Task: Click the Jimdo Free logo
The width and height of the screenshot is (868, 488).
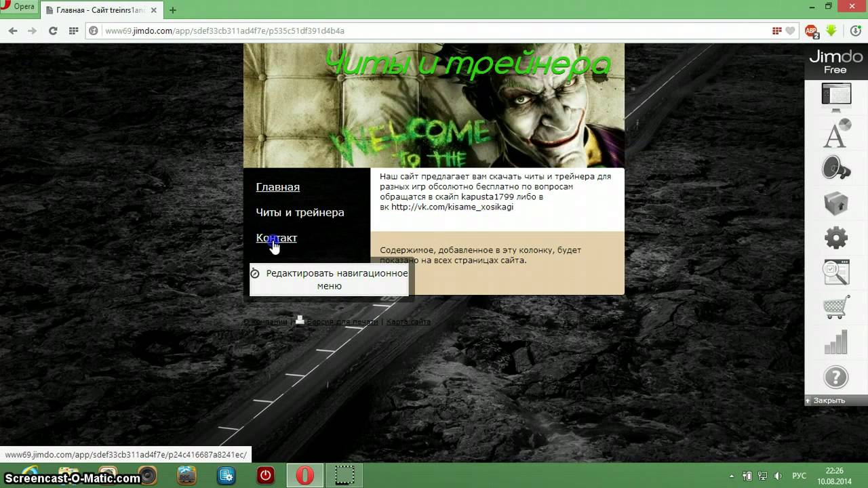Action: coord(835,62)
